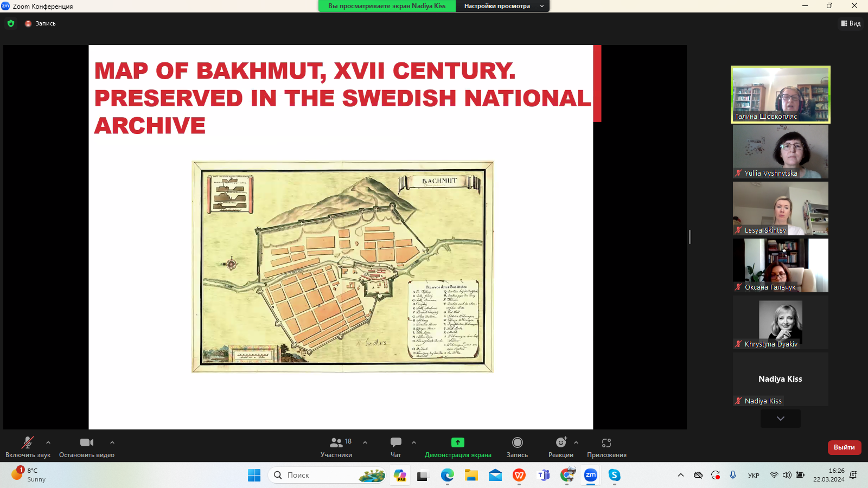Start recording with the Запись toolbar icon

517,443
